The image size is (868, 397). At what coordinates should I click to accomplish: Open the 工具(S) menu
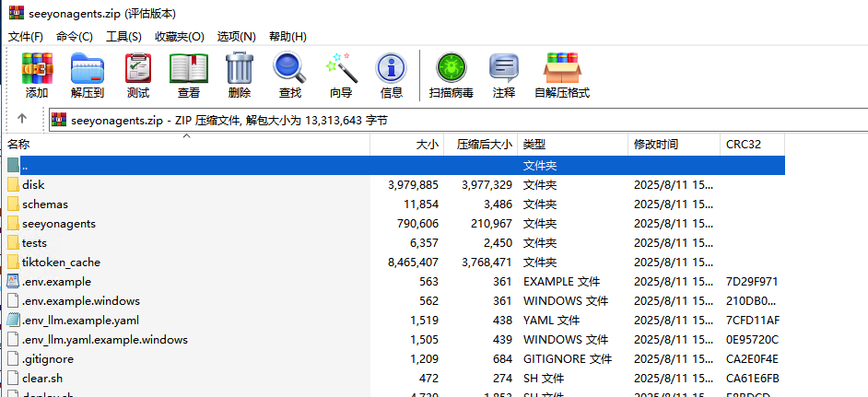click(123, 37)
